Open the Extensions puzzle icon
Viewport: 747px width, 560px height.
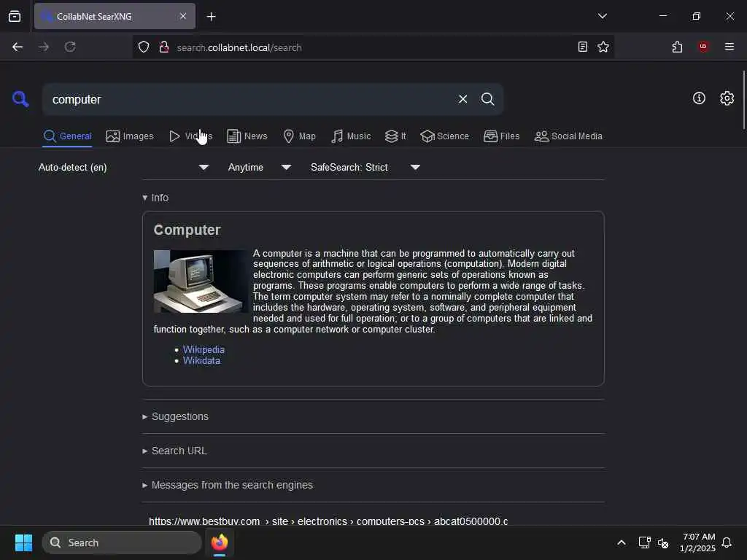(677, 47)
